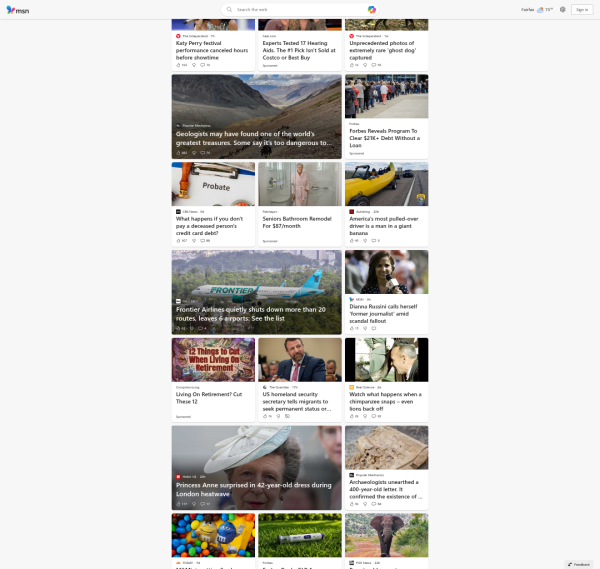Open the Living On Retirement? Cut These 12 ad
This screenshot has height=569, width=600.
point(209,398)
